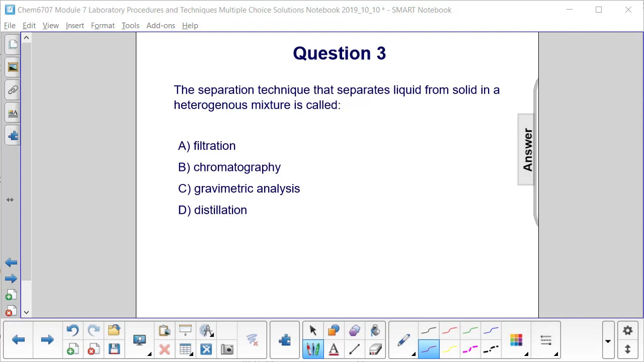The width and height of the screenshot is (644, 362).
Task: Launch the blue X math tool icon
Action: tap(206, 349)
